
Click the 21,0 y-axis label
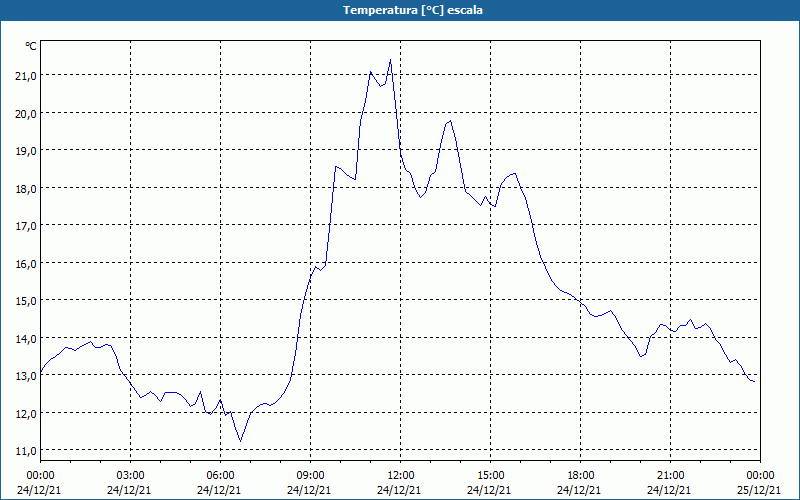(27, 76)
